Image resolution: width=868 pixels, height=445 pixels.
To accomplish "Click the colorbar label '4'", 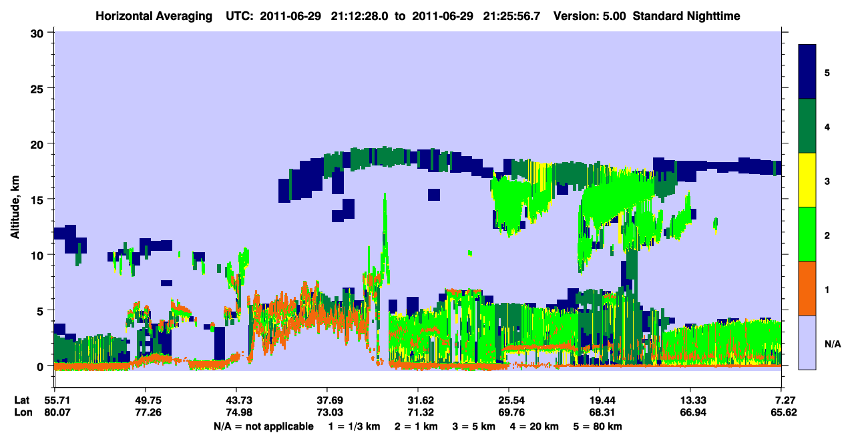I will (827, 126).
